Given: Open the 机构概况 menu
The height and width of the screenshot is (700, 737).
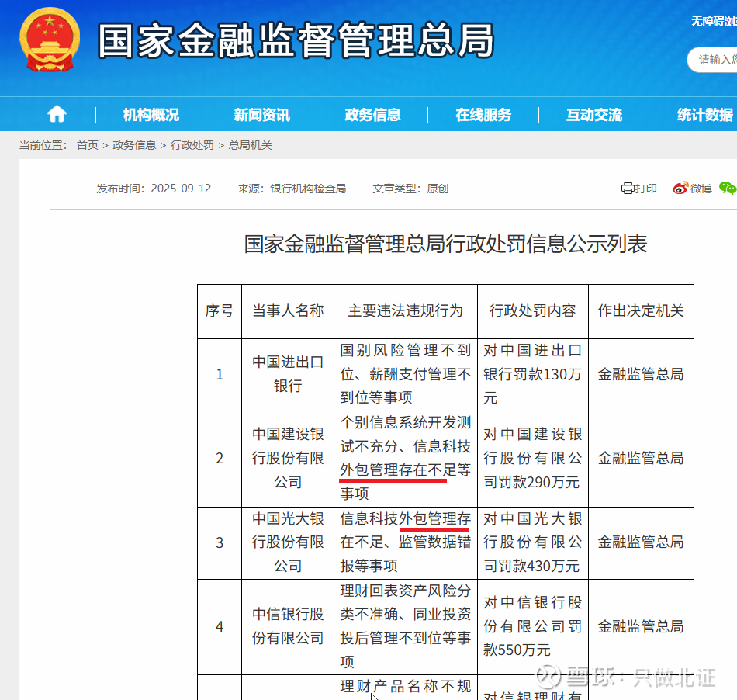Looking at the screenshot, I should 151,115.
